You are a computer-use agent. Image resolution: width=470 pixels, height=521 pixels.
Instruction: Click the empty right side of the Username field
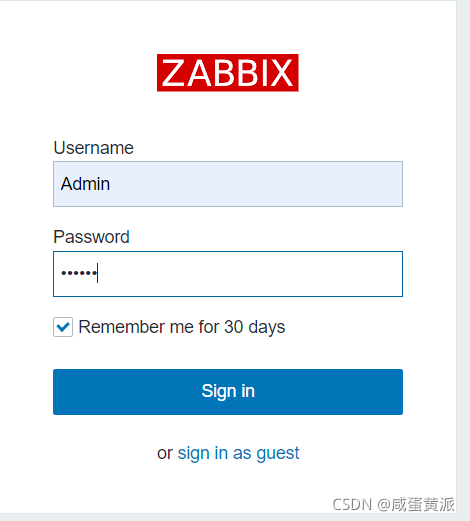tap(300, 184)
